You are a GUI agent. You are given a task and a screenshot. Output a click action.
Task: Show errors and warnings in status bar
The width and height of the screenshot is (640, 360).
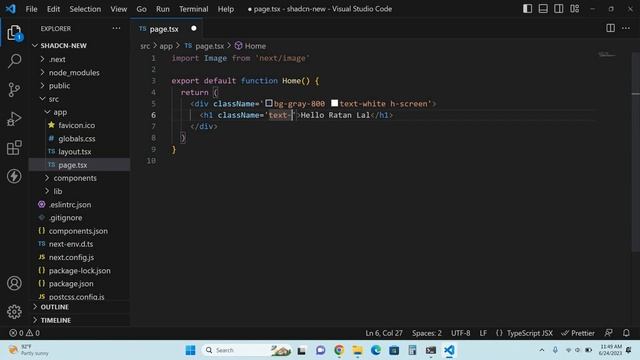tap(24, 333)
